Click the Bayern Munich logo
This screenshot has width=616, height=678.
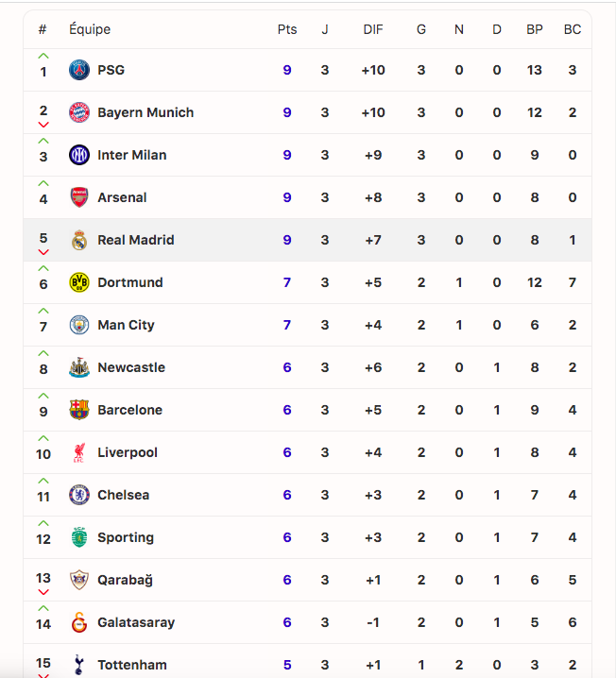[79, 112]
